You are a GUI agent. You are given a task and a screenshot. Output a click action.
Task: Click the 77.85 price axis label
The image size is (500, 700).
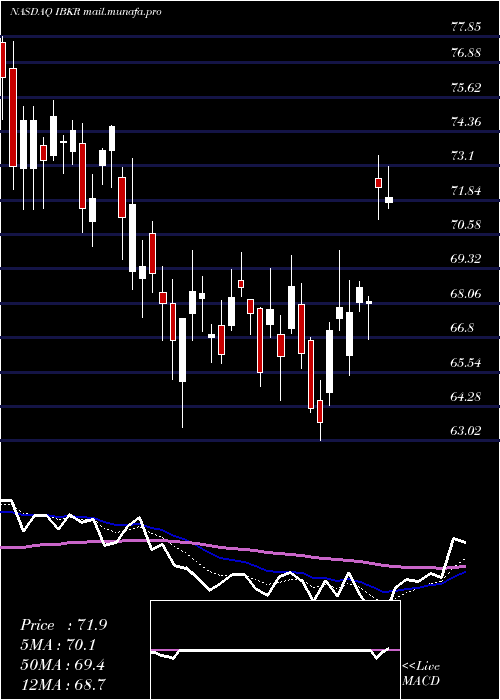click(x=466, y=27)
